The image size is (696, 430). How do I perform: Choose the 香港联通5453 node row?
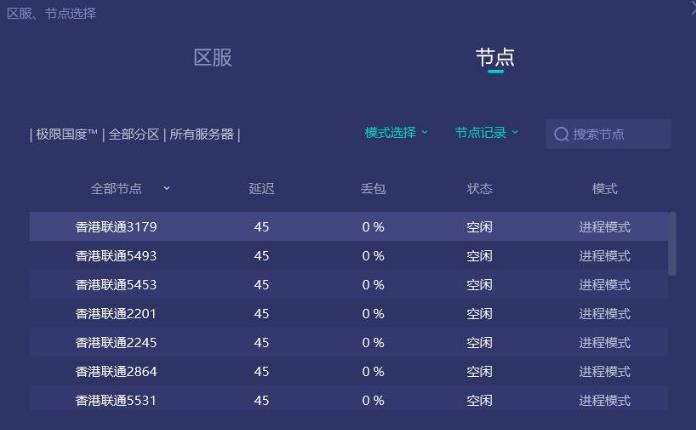click(116, 285)
